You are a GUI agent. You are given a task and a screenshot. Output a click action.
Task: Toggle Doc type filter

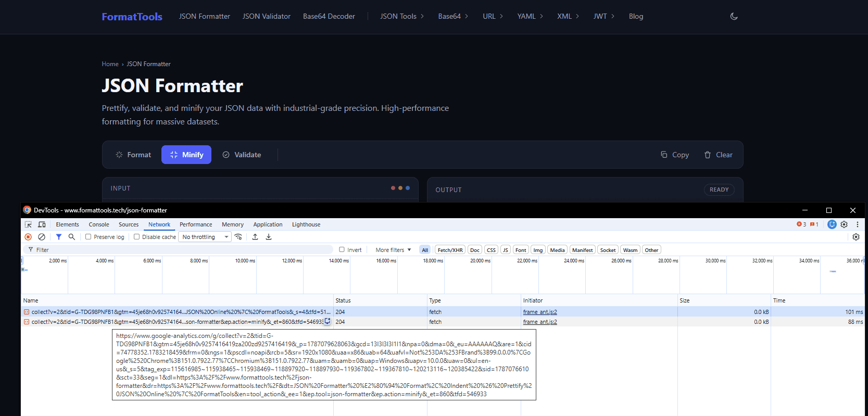tap(475, 250)
